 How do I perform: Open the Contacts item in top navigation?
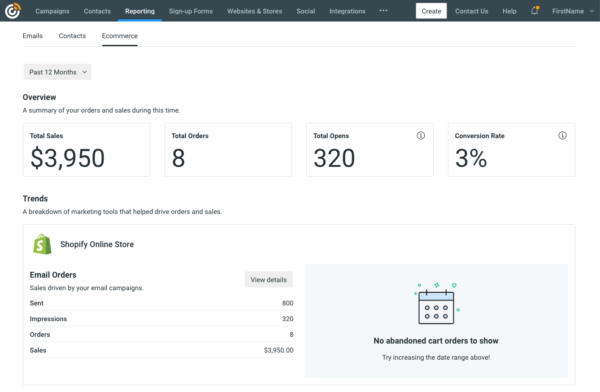(97, 11)
